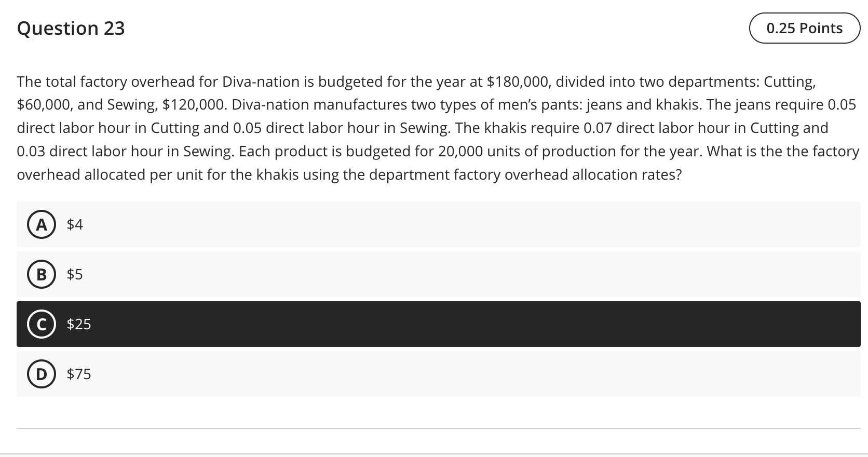868x457 pixels.
Task: Select answer choice A circle icon
Action: click(x=41, y=224)
